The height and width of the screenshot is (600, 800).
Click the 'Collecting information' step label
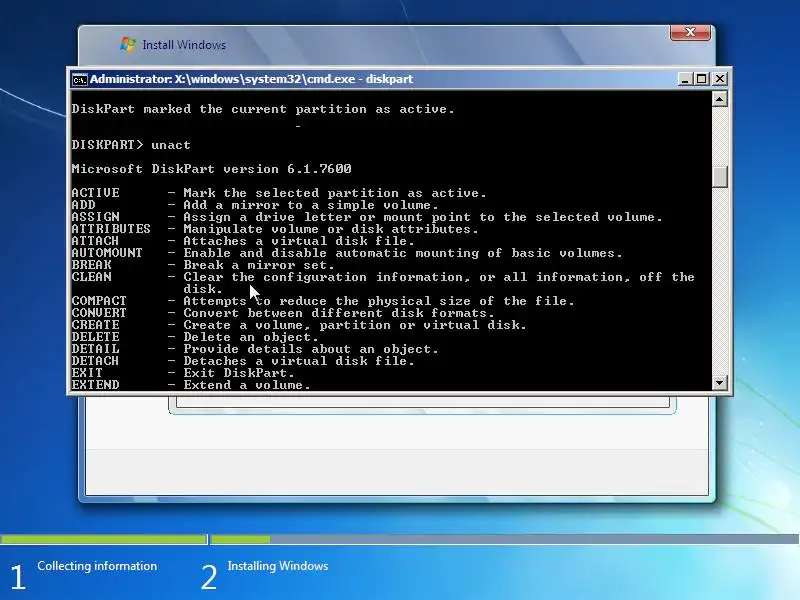(x=97, y=566)
